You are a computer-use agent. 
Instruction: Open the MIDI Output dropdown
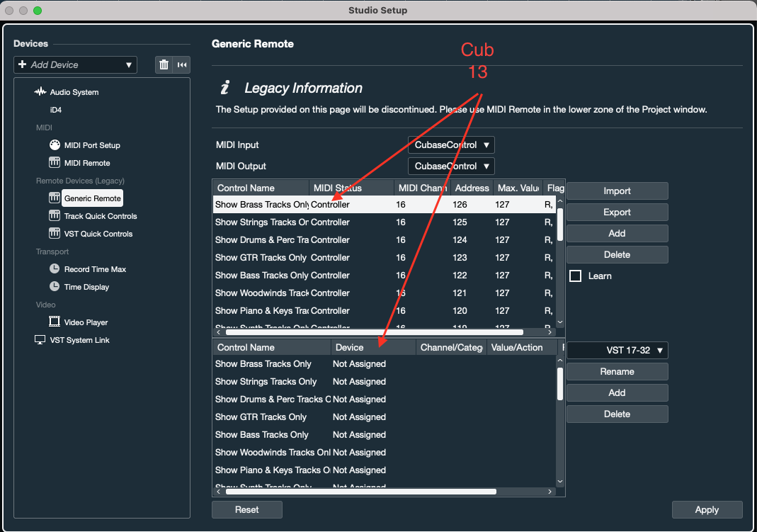point(451,166)
